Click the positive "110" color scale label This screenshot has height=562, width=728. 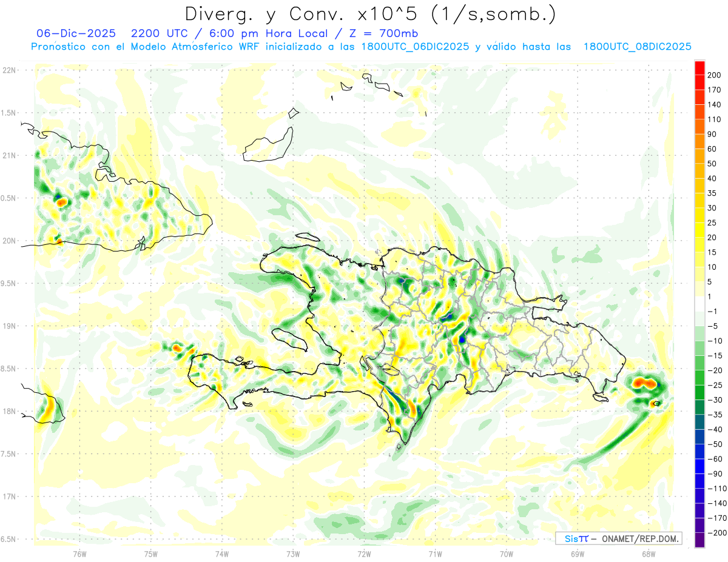click(715, 119)
